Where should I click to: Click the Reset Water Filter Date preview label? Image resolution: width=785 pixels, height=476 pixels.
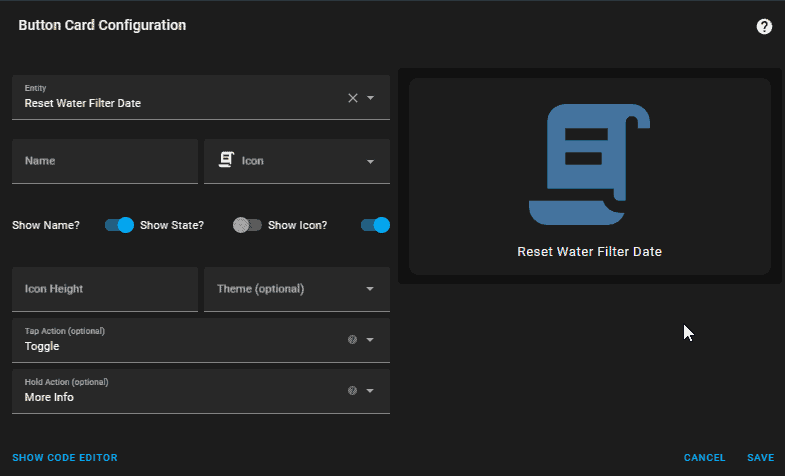click(x=589, y=251)
